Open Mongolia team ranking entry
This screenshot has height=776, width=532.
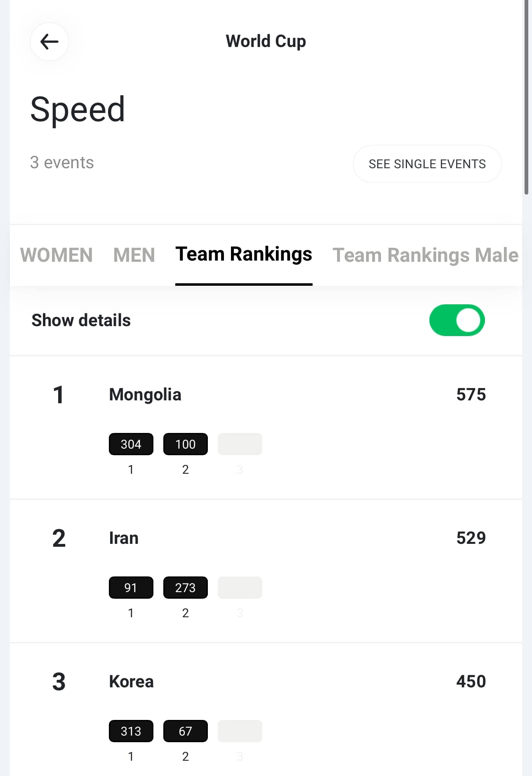pyautogui.click(x=145, y=395)
